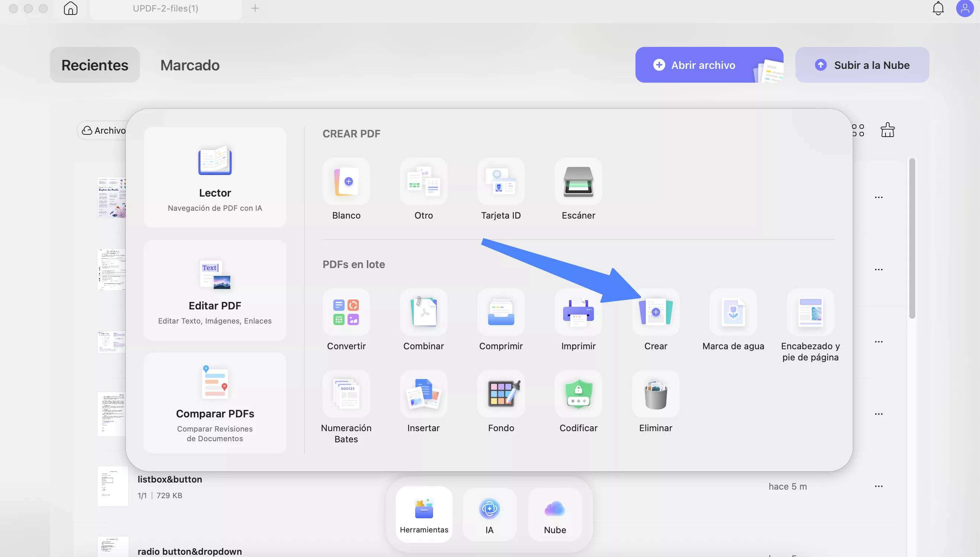
Task: Open Codificar batch encryption tool
Action: coord(578,394)
